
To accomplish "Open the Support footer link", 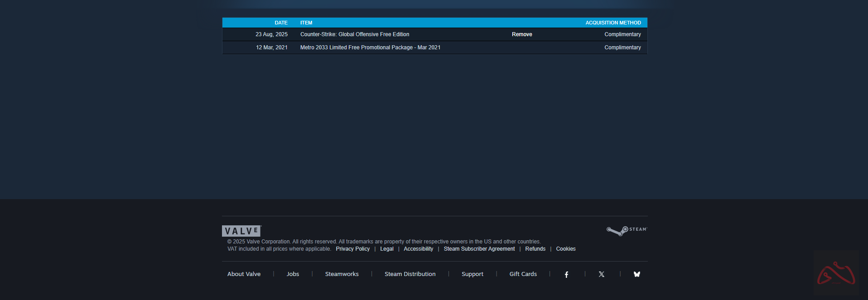I will click(x=472, y=274).
